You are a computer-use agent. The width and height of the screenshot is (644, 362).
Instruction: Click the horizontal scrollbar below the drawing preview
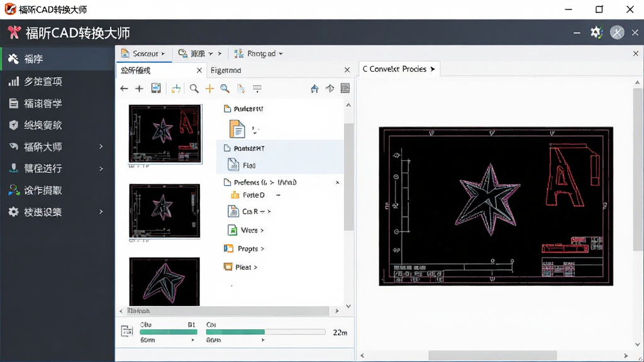tap(492, 356)
